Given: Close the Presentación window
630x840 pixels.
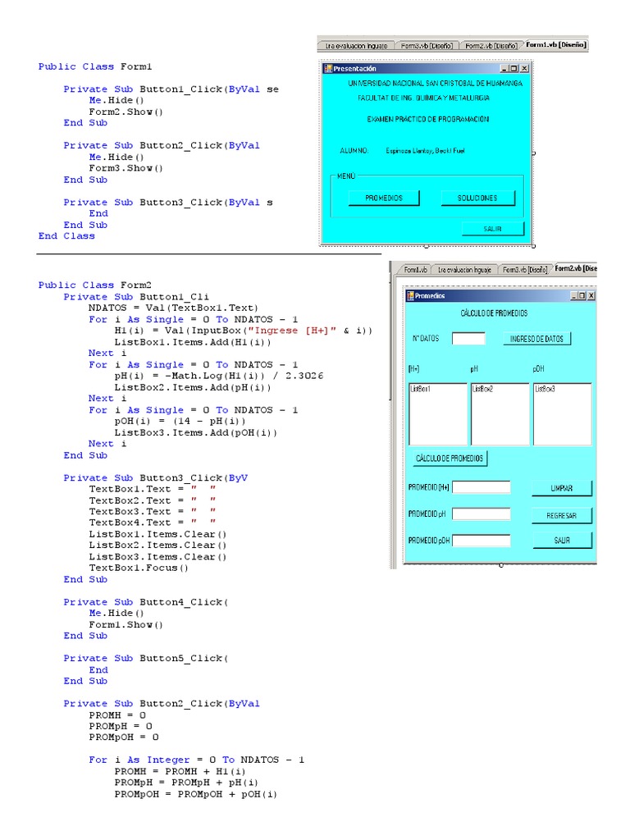Looking at the screenshot, I should click(x=524, y=69).
